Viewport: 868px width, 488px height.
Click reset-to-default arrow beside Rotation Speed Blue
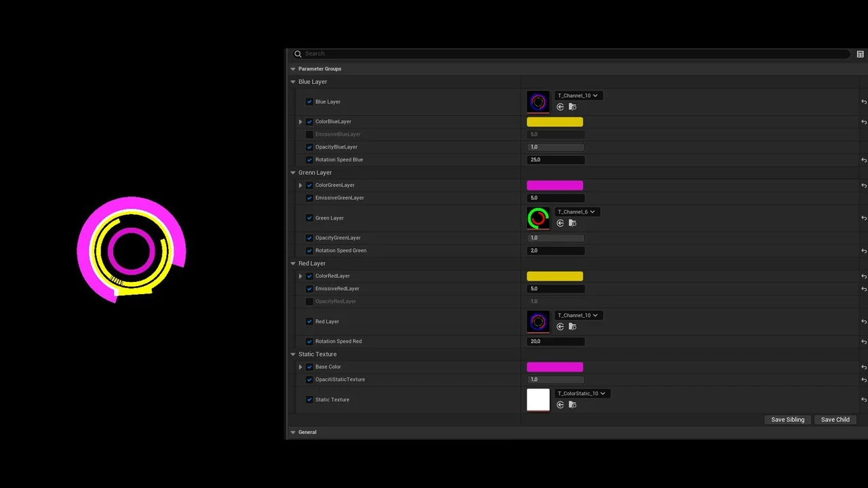[864, 159]
